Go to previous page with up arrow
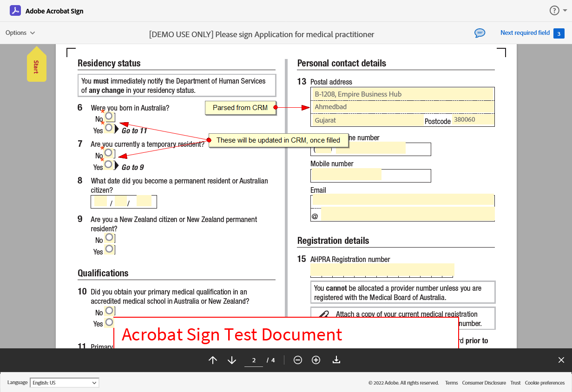Image resolution: width=572 pixels, height=392 pixels. [x=213, y=360]
